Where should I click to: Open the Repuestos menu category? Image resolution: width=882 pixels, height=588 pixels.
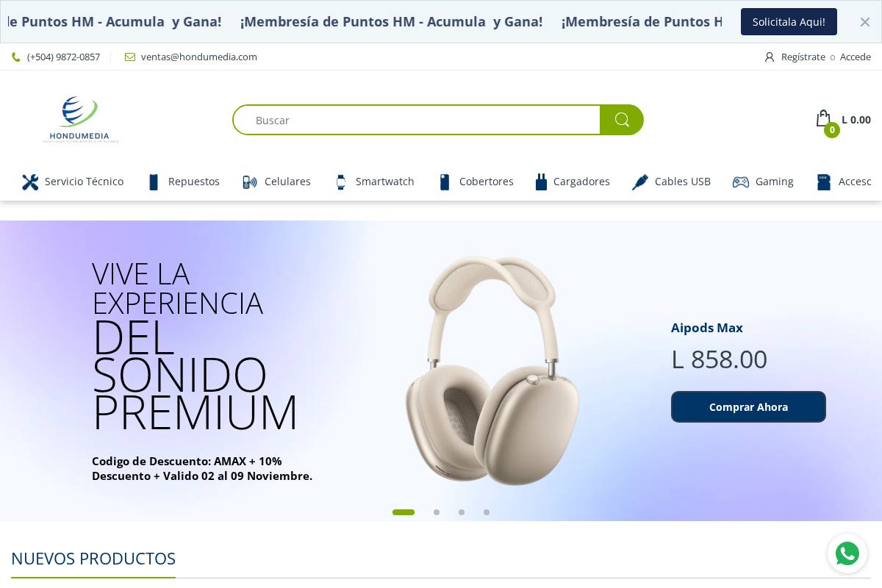pyautogui.click(x=184, y=182)
